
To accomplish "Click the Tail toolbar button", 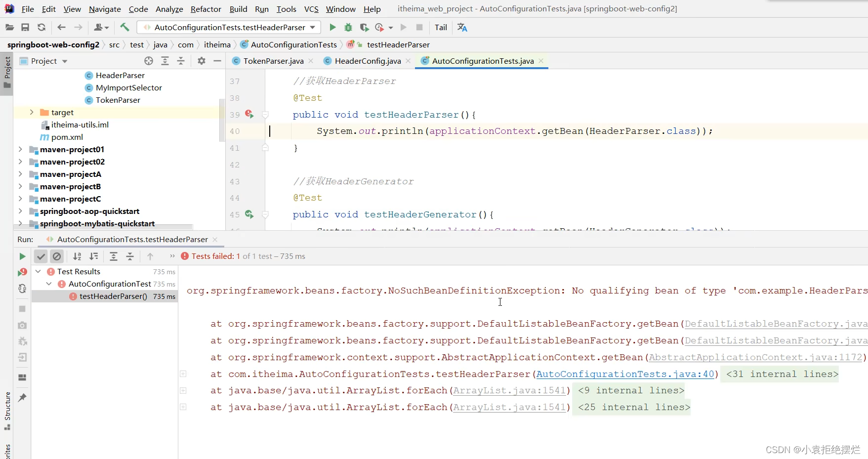I will (x=441, y=28).
